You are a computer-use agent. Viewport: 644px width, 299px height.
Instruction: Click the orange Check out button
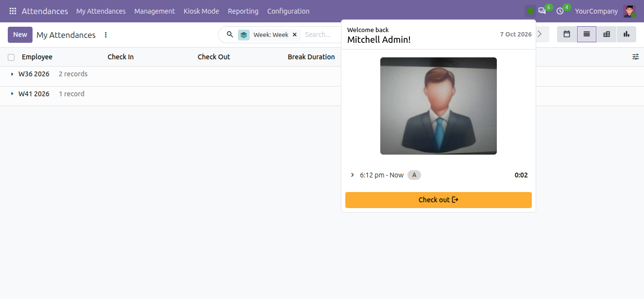pyautogui.click(x=439, y=200)
